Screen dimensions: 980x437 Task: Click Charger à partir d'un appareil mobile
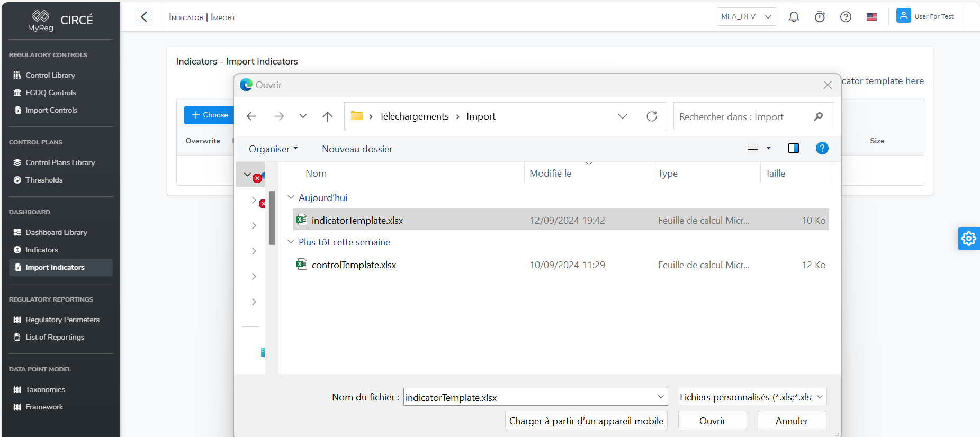click(x=586, y=421)
